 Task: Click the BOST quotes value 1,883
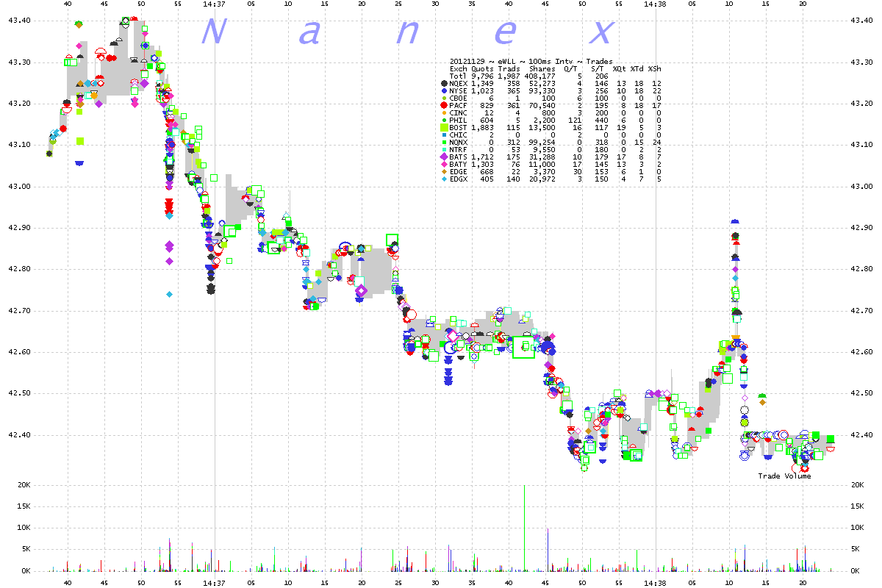pyautogui.click(x=482, y=128)
